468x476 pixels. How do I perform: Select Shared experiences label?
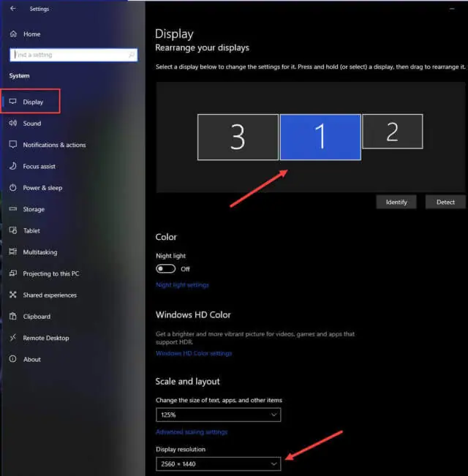50,295
